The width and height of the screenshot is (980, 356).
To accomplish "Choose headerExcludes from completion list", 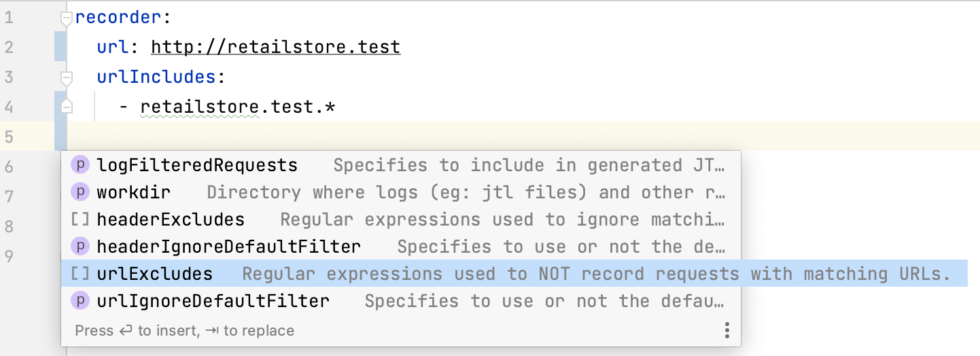I will [401, 219].
